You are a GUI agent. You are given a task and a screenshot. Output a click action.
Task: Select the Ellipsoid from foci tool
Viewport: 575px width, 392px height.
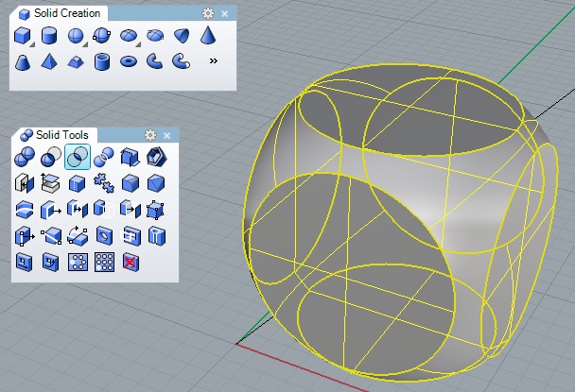155,36
